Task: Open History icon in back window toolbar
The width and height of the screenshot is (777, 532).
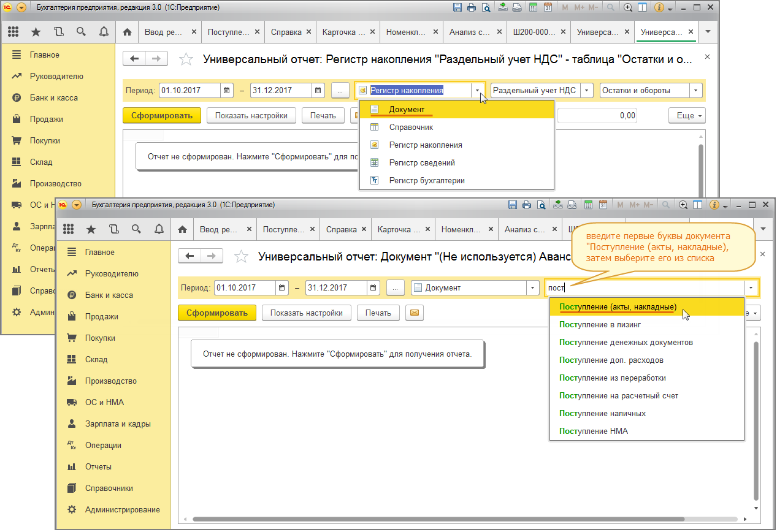Action: [58, 32]
